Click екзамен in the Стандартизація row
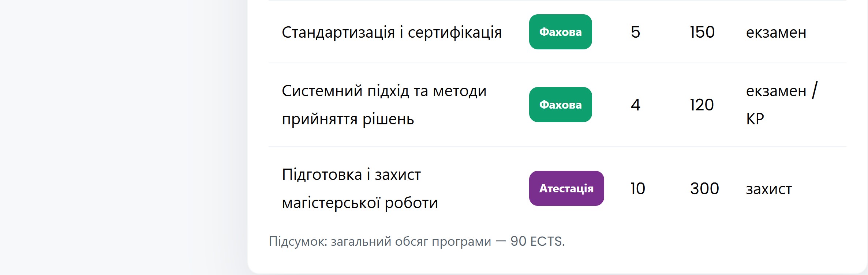 coord(776,33)
